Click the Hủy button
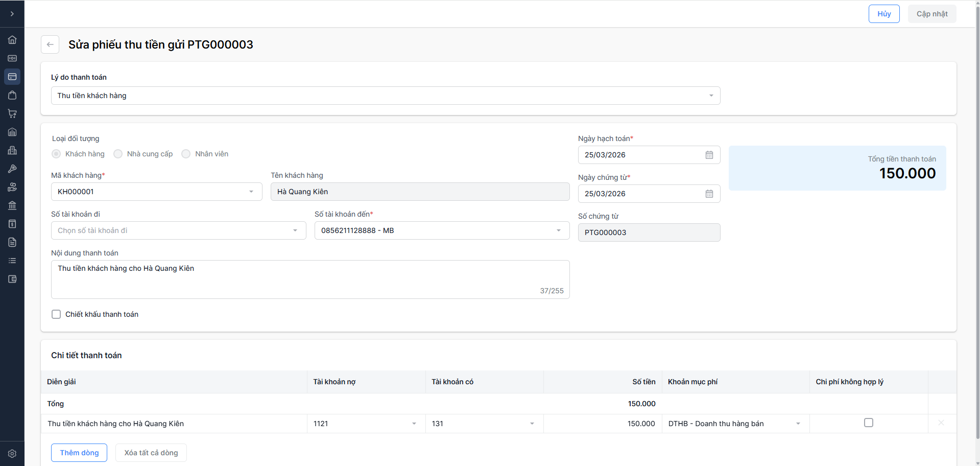 (x=883, y=14)
